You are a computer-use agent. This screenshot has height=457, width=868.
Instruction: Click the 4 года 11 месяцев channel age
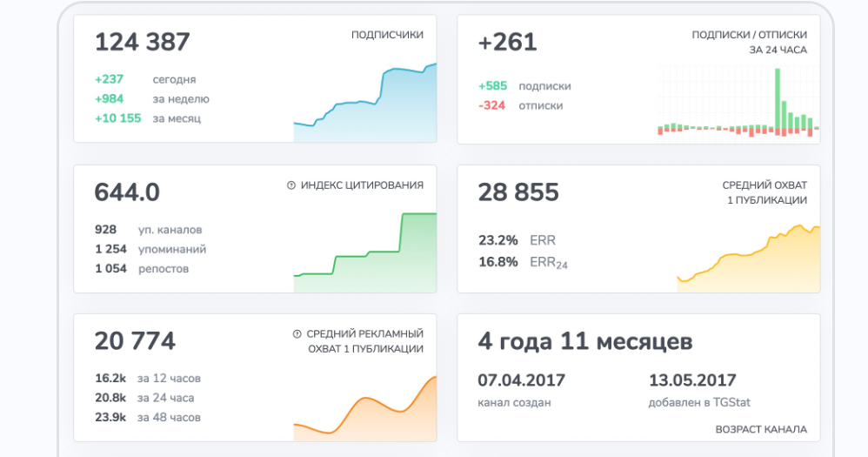tap(585, 341)
